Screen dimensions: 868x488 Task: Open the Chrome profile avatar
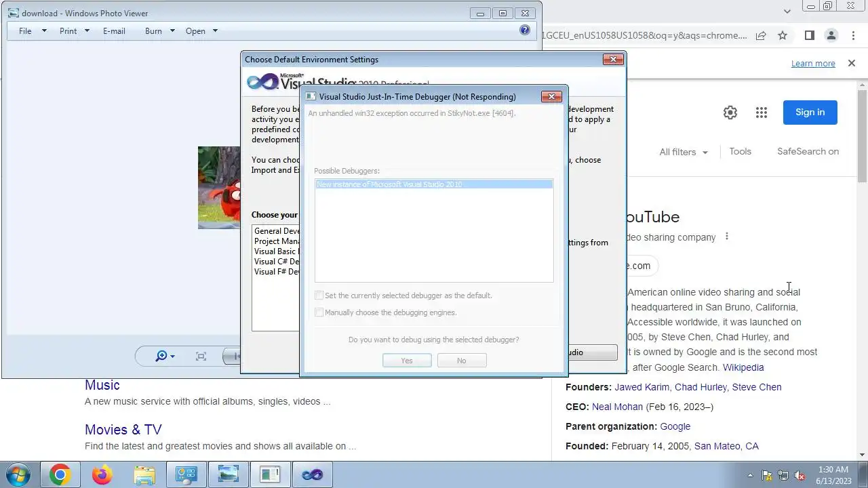[x=831, y=35]
